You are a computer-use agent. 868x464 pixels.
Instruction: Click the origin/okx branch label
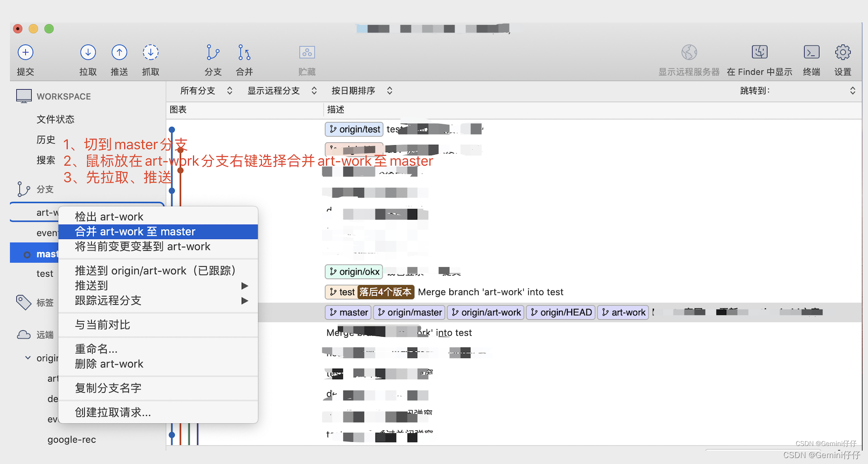[354, 272]
